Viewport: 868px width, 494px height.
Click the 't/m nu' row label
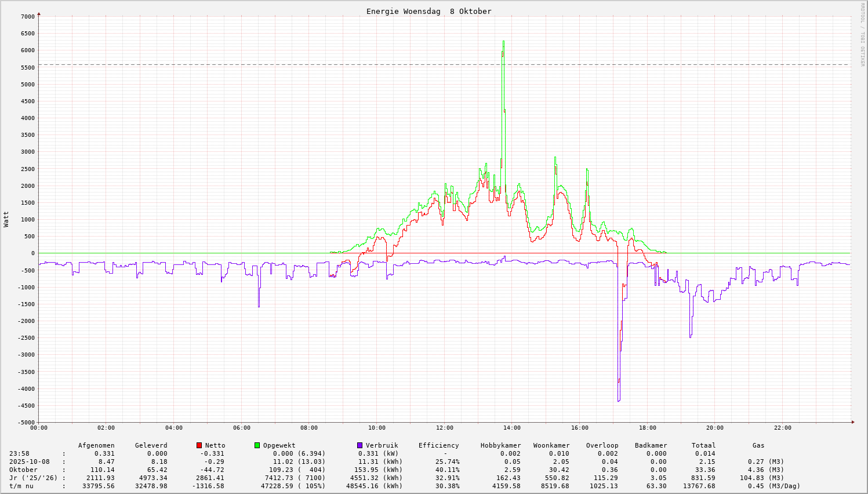(x=21, y=486)
